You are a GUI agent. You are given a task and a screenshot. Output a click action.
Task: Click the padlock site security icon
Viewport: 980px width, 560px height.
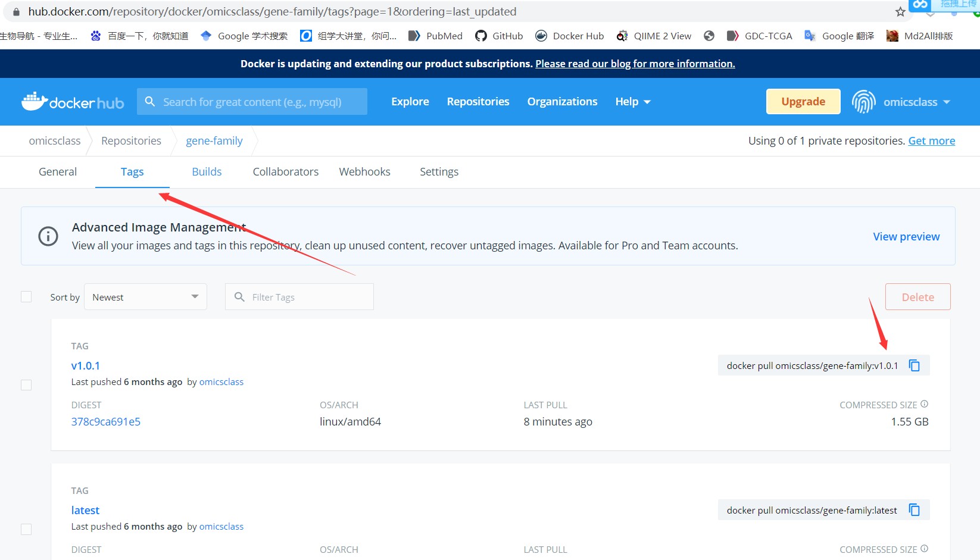click(x=16, y=11)
